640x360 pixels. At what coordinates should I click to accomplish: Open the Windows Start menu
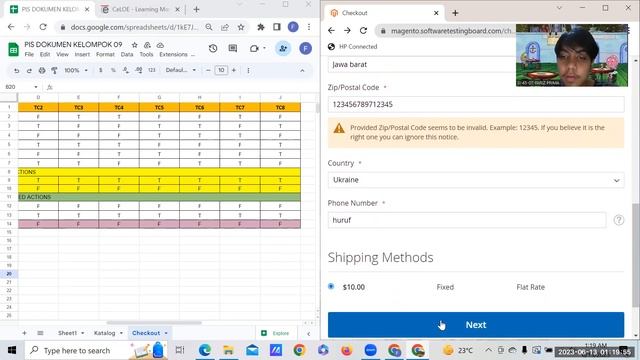click(12, 350)
